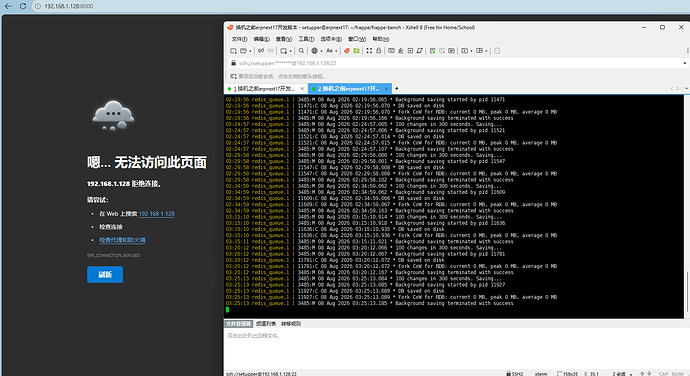The height and width of the screenshot is (376, 690).
Task: Launch Xftp via the green icon
Action: coord(356,51)
